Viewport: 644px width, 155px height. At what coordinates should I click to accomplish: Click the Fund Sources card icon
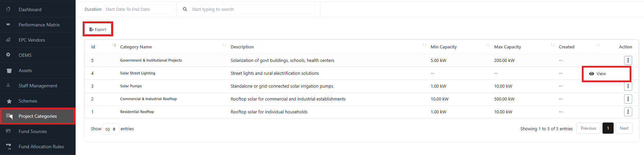point(8,131)
